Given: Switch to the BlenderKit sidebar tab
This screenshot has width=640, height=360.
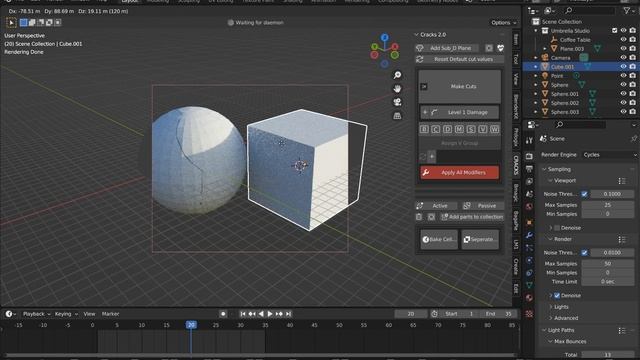Looking at the screenshot, I should 516,107.
